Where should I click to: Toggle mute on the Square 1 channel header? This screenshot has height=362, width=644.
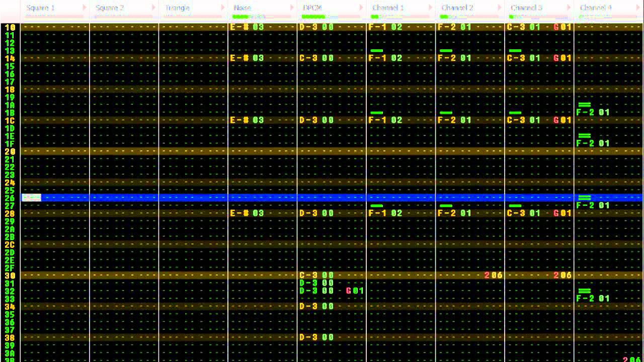coord(40,8)
